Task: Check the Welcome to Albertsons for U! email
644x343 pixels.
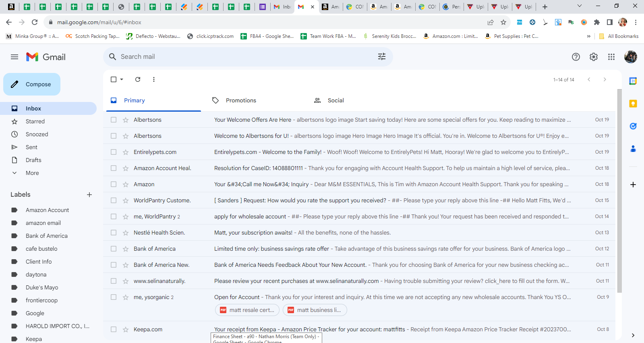Action: coord(114,136)
